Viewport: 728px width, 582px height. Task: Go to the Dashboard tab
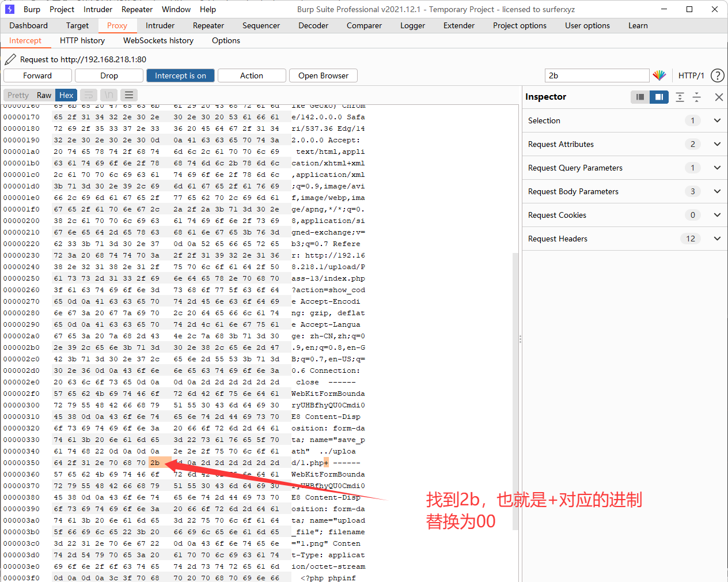(28, 25)
